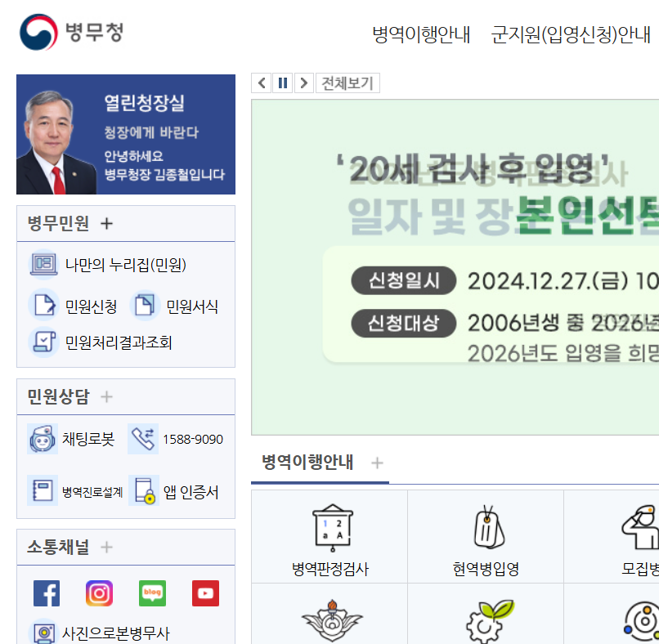This screenshot has height=644, width=659.
Task: Expand 민원상담 with the plus icon
Action: pyautogui.click(x=107, y=396)
